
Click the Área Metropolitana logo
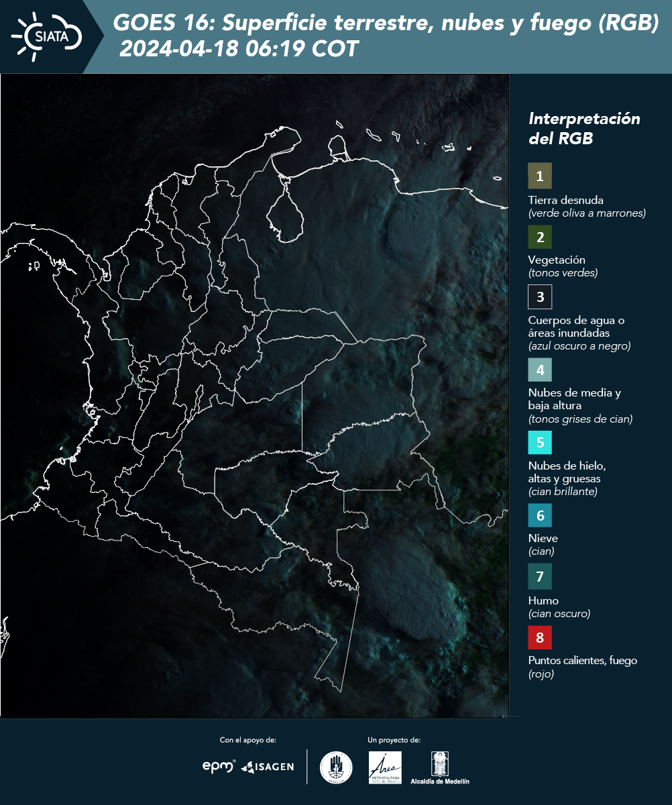(386, 767)
